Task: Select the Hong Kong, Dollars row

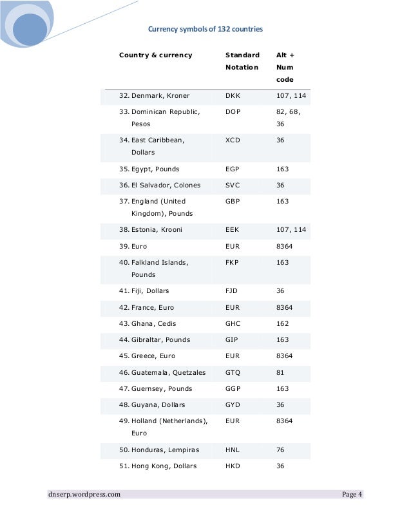Action: point(164,466)
